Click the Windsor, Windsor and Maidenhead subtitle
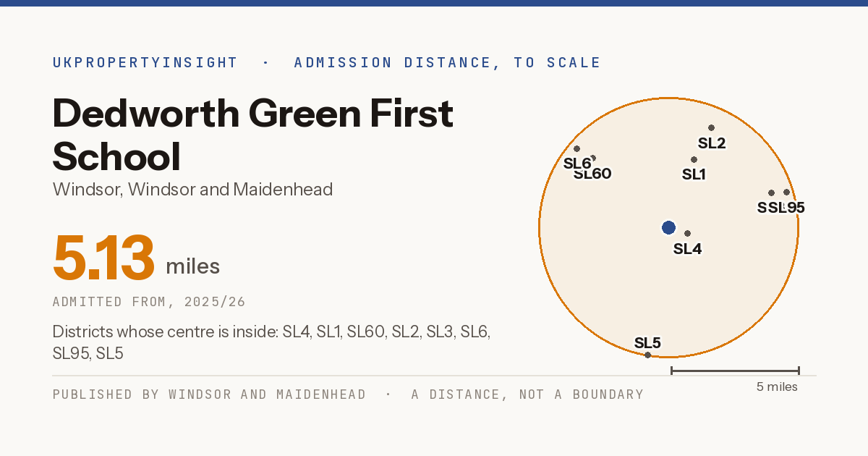868x456 pixels. coord(192,190)
